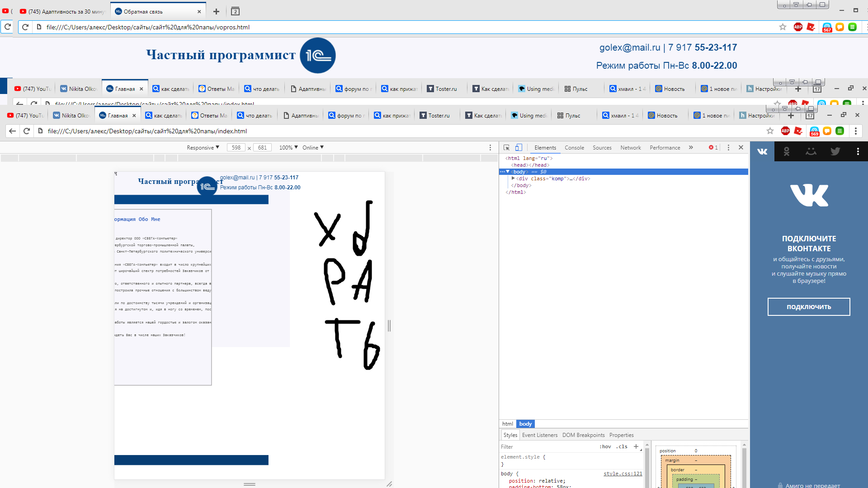Viewport: 868px width, 488px height.
Task: Toggle the DevTools inspect element picker
Action: tap(506, 148)
